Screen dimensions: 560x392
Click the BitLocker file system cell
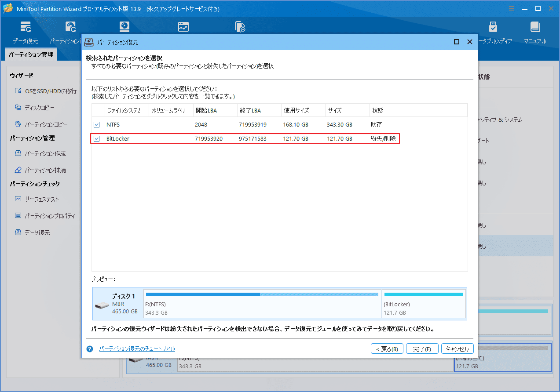(x=118, y=139)
